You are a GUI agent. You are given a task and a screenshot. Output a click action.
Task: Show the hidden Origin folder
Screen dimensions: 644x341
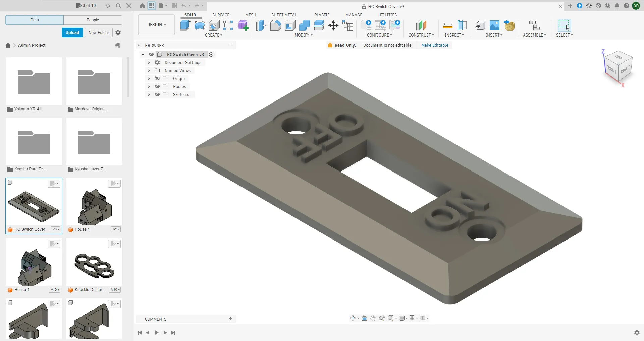click(157, 78)
